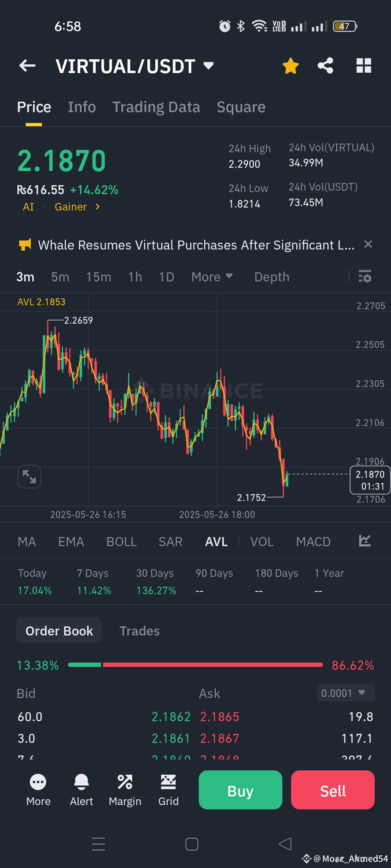
Task: Toggle the EMA indicator
Action: point(71,542)
